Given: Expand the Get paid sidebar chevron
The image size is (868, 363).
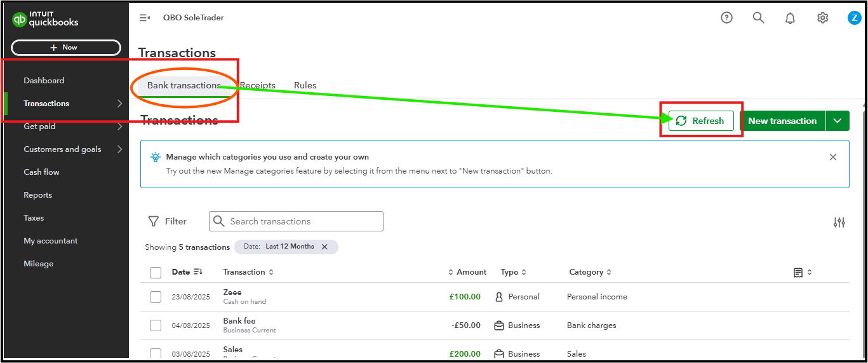Looking at the screenshot, I should click(x=119, y=127).
